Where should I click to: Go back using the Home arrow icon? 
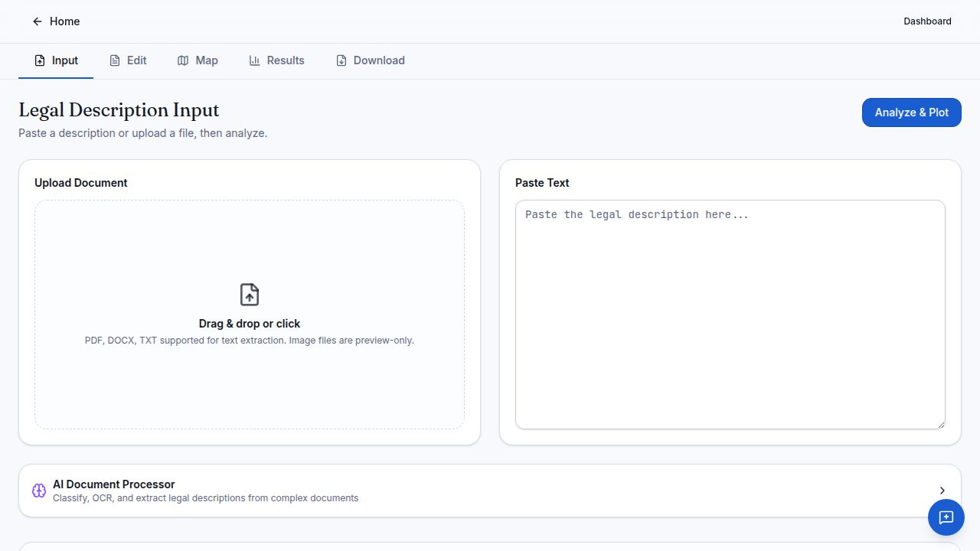(37, 21)
